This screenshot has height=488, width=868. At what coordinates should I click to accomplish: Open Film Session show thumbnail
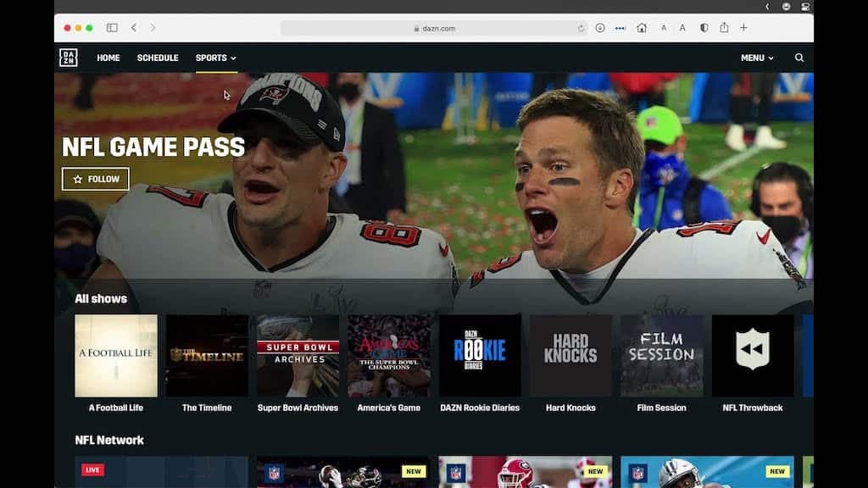[x=662, y=356]
